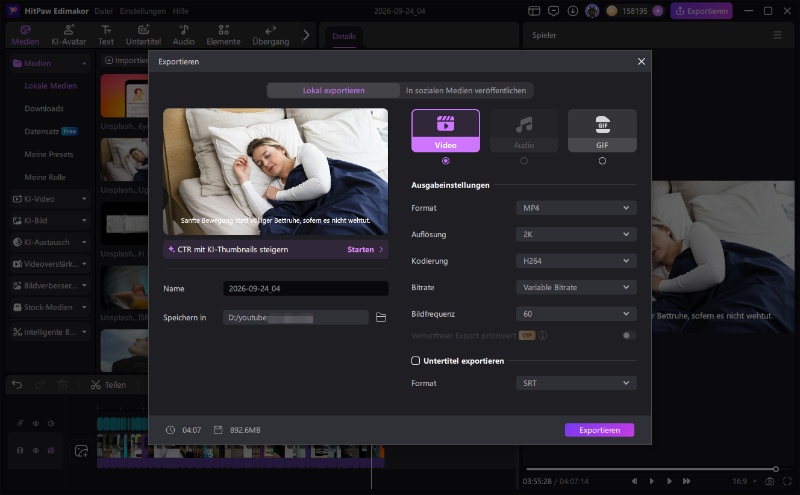Viewport: 800px width, 495px height.
Task: Enter fullscreen preview mode
Action: pos(787,481)
